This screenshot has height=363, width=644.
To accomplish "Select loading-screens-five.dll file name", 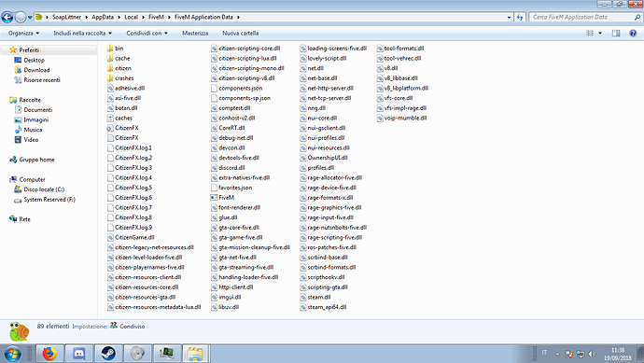I will click(x=337, y=49).
